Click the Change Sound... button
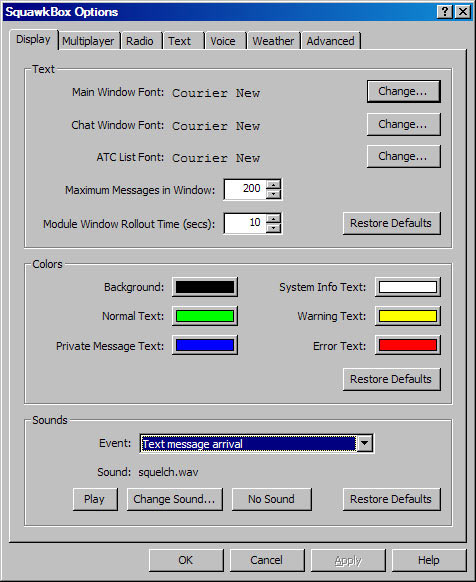This screenshot has width=476, height=582. [175, 499]
